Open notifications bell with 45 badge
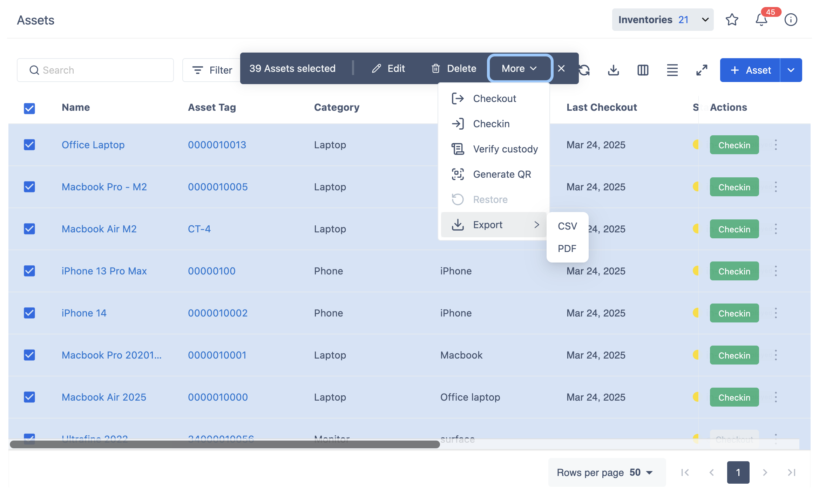This screenshot has height=504, width=819. pos(761,20)
